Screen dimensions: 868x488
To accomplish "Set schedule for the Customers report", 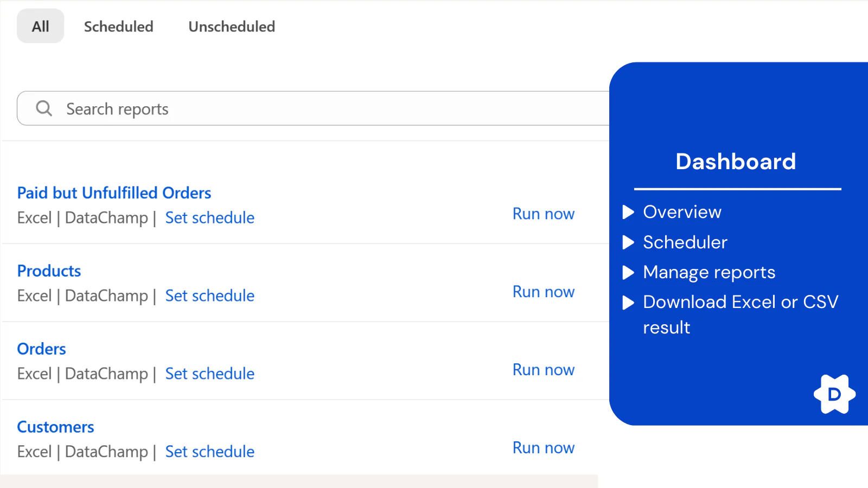I will tap(209, 452).
